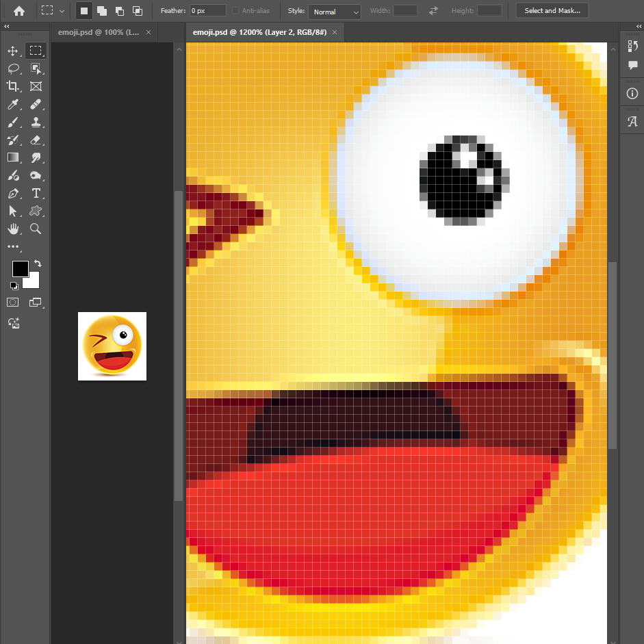
Task: Swap height and width values
Action: [x=433, y=11]
